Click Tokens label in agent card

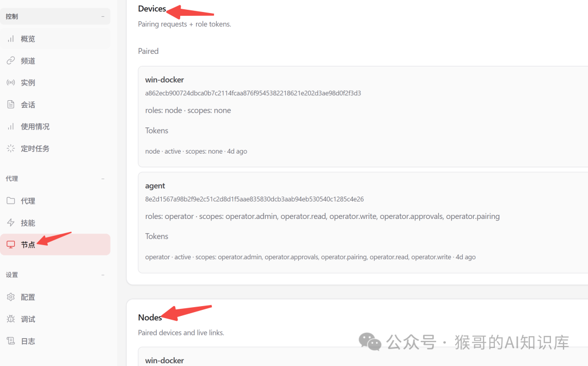156,236
